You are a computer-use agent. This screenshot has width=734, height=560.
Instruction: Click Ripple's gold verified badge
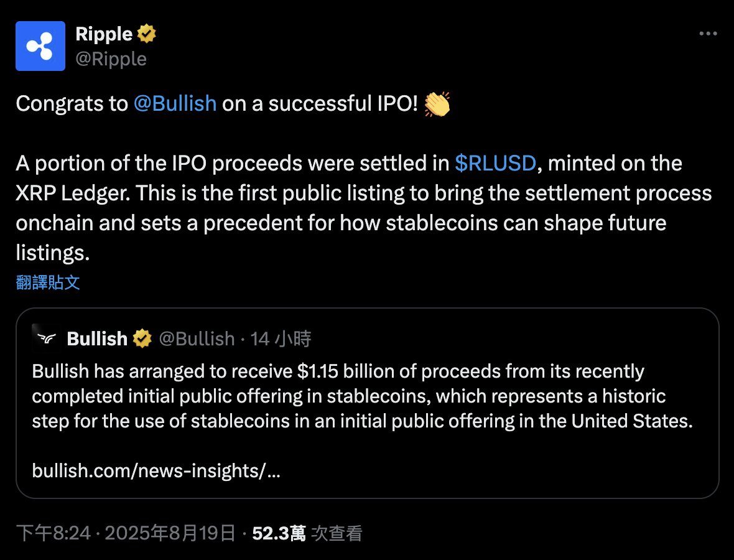pos(146,33)
